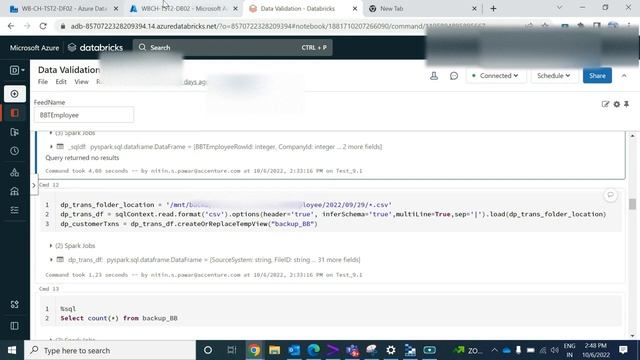Screen dimensions: 640x360
Task: Open the Workflows icon in sidebar
Action: (x=15, y=210)
